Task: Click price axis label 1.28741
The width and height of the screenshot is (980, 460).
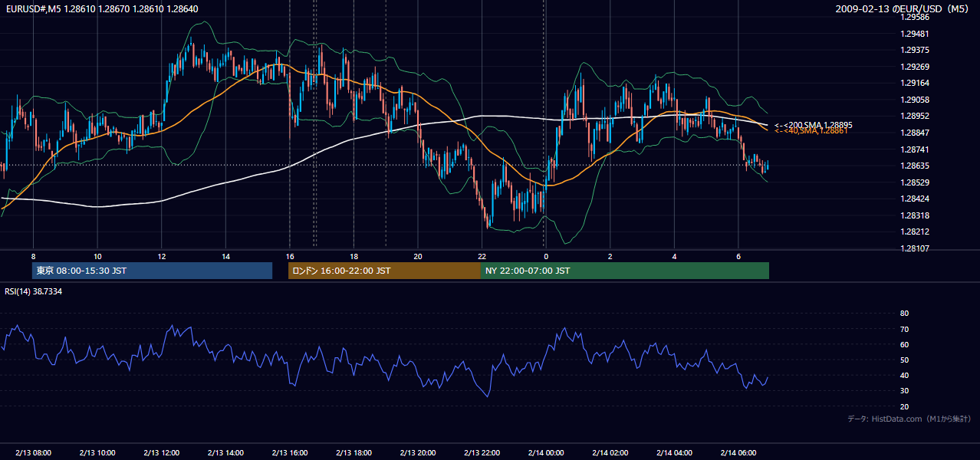Action: click(914, 149)
